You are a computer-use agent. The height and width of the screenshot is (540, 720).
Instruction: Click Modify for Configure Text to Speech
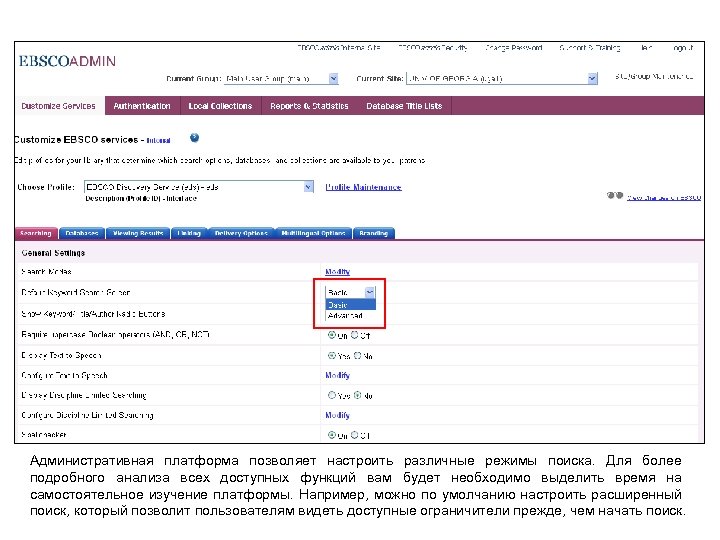coord(338,376)
